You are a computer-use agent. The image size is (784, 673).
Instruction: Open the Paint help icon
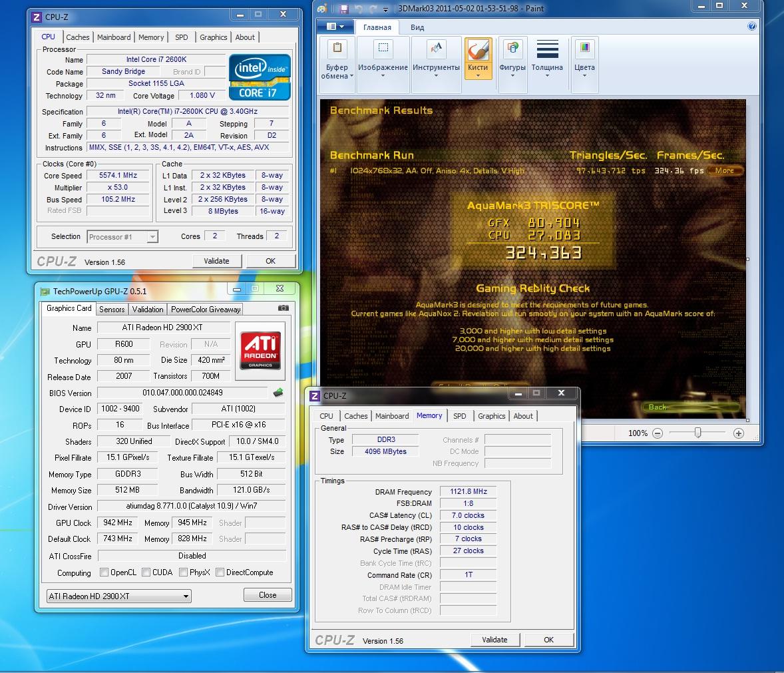pos(751,27)
